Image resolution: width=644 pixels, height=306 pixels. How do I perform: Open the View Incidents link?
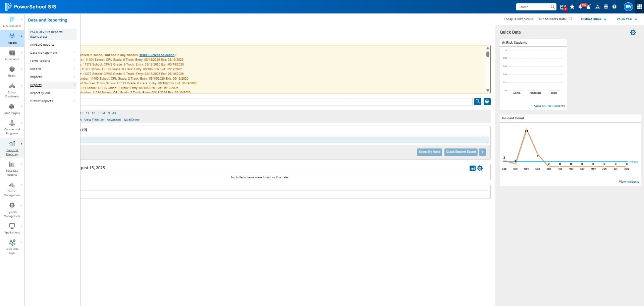[x=629, y=182]
